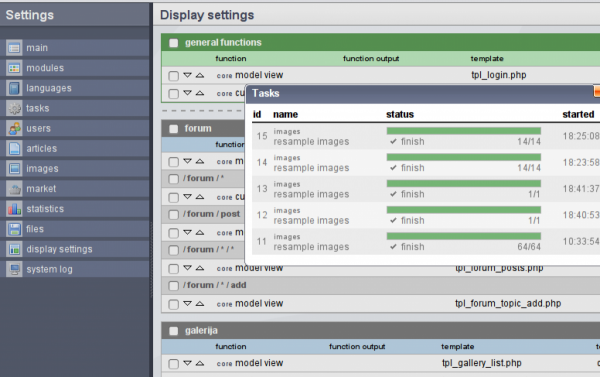
Task: Click the languages book icon
Action: [14, 88]
